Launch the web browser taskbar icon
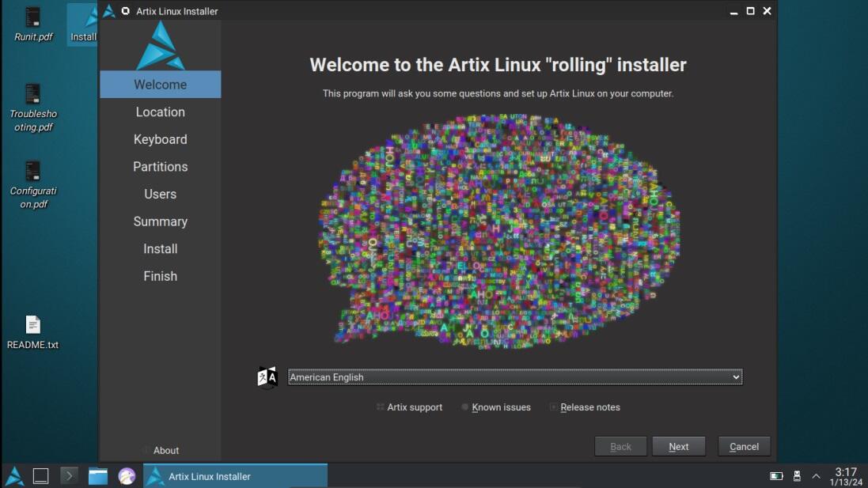The width and height of the screenshot is (868, 488). [x=127, y=476]
